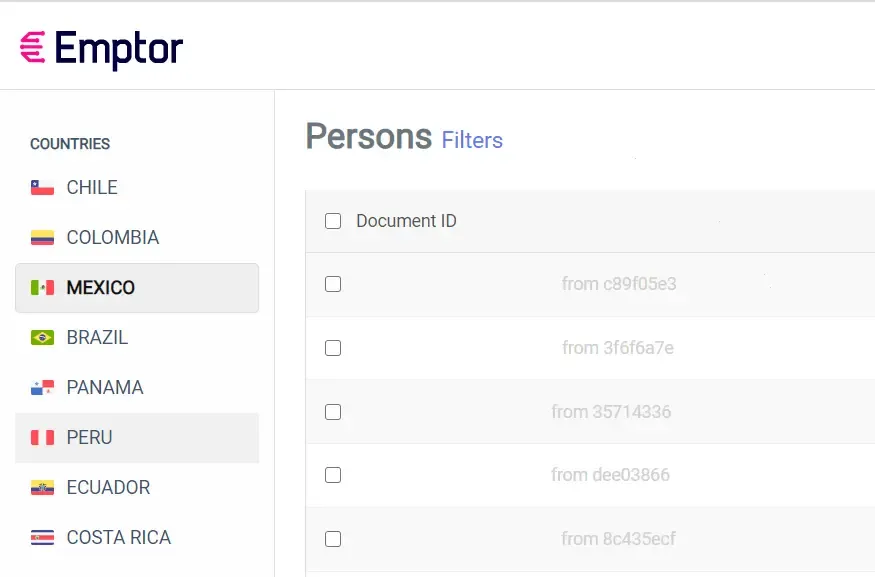Viewport: 875px width, 577px height.
Task: Click the Panama flag icon
Action: coord(40,387)
